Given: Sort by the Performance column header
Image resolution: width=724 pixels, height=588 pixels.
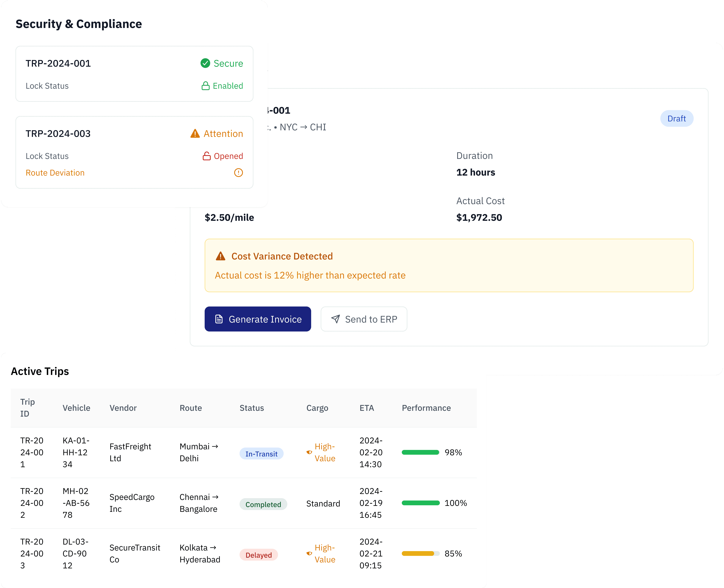Looking at the screenshot, I should (426, 408).
